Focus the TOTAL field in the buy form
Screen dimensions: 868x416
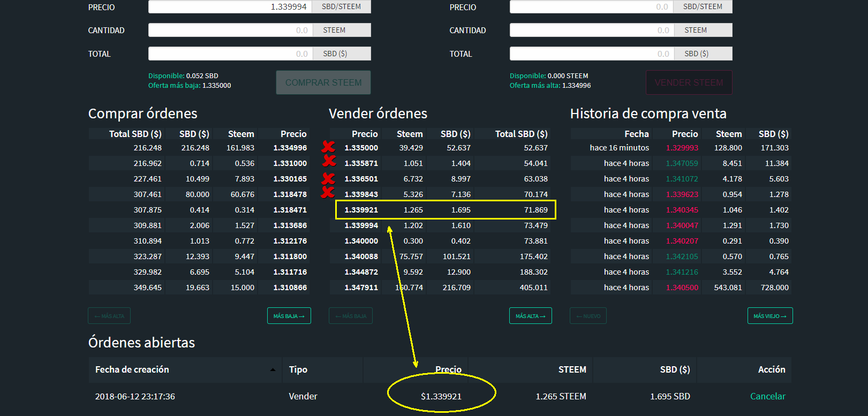[230, 54]
